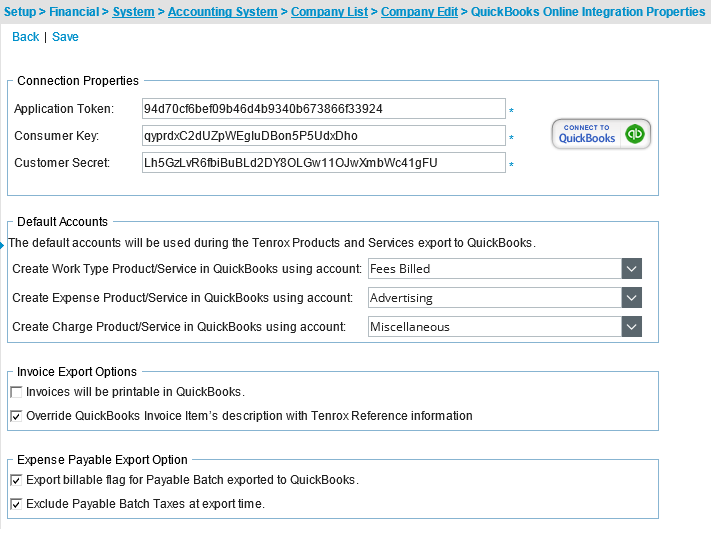Go to Company Edit breadcrumb
This screenshot has height=534, width=720.
[x=419, y=11]
